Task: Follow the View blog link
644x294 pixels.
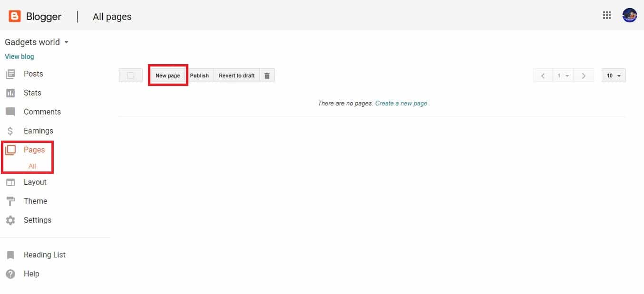Action: pyautogui.click(x=20, y=57)
